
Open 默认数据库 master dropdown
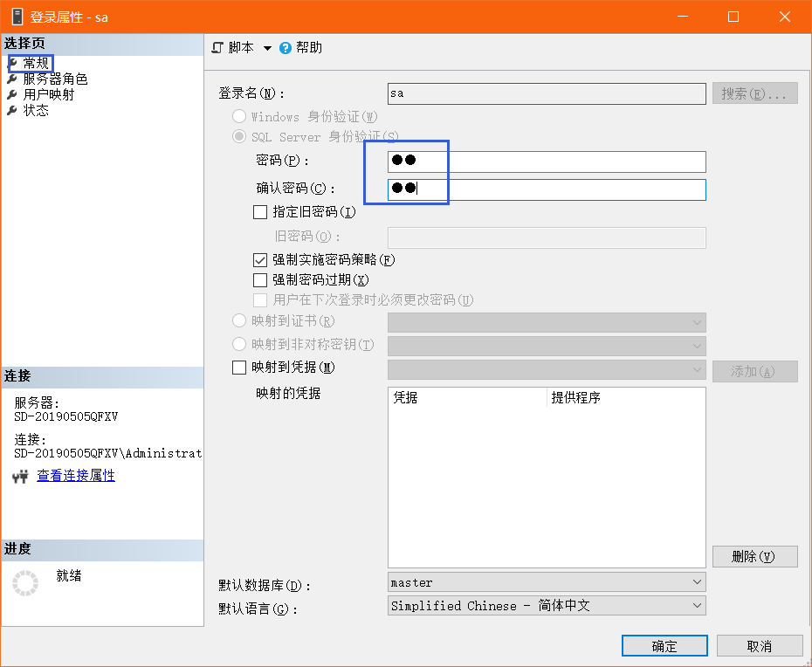[x=547, y=582]
